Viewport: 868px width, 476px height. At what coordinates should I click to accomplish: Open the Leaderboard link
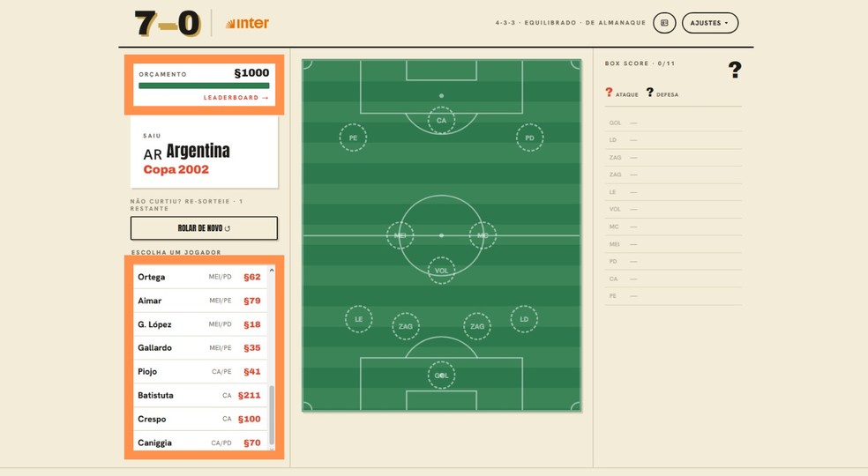pos(236,98)
